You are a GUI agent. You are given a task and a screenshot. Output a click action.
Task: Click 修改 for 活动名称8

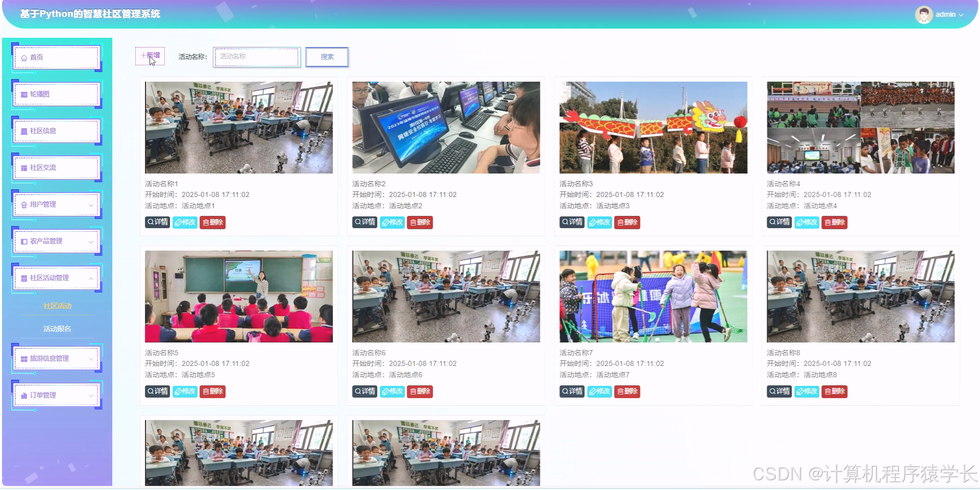click(806, 391)
